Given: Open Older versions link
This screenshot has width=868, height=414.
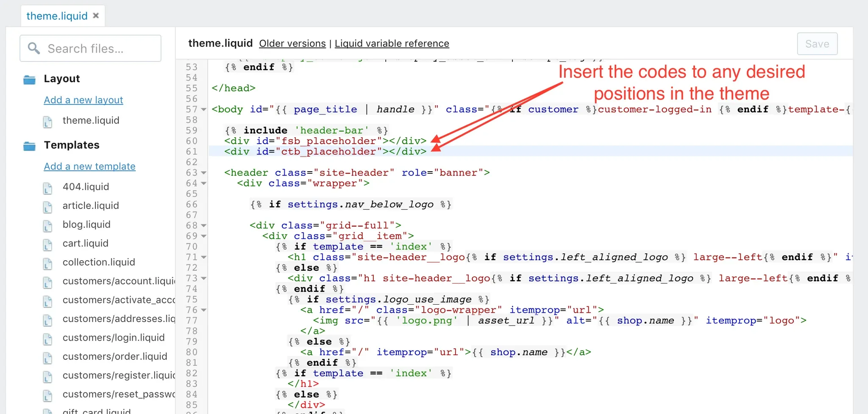Looking at the screenshot, I should tap(292, 43).
